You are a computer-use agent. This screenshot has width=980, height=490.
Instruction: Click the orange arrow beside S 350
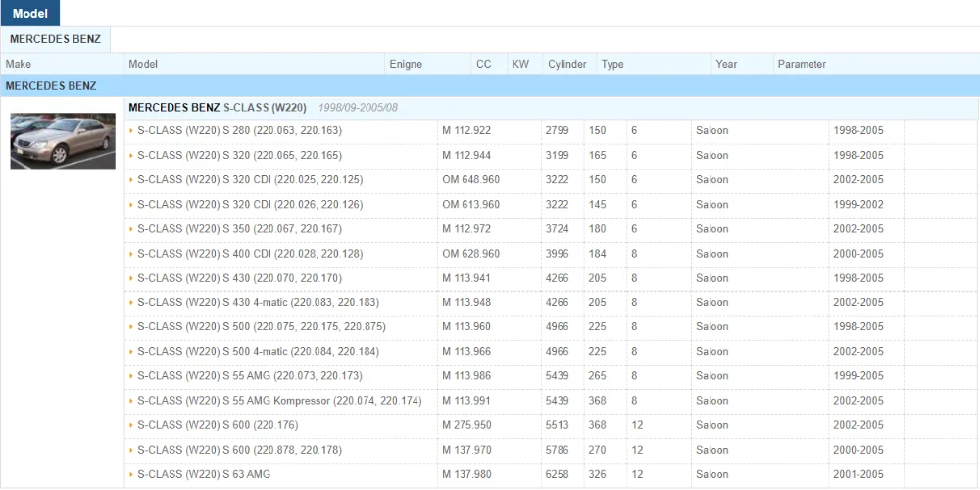click(x=131, y=229)
